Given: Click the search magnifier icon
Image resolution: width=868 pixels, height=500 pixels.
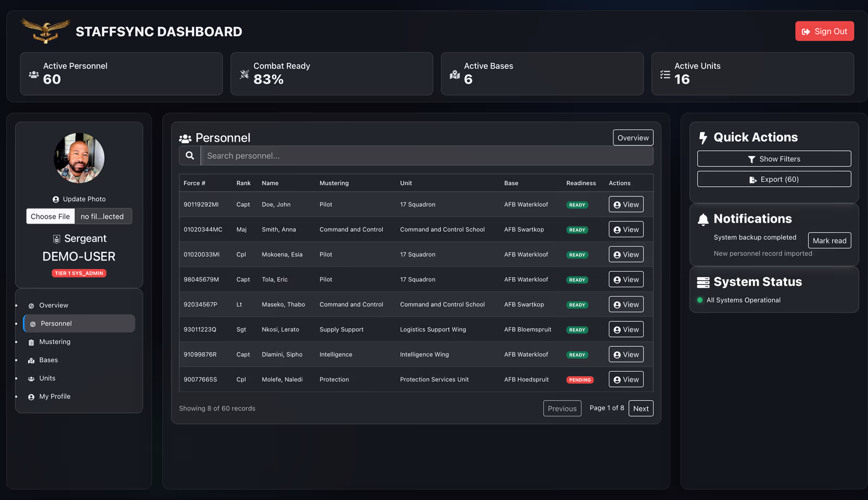Looking at the screenshot, I should [x=190, y=156].
